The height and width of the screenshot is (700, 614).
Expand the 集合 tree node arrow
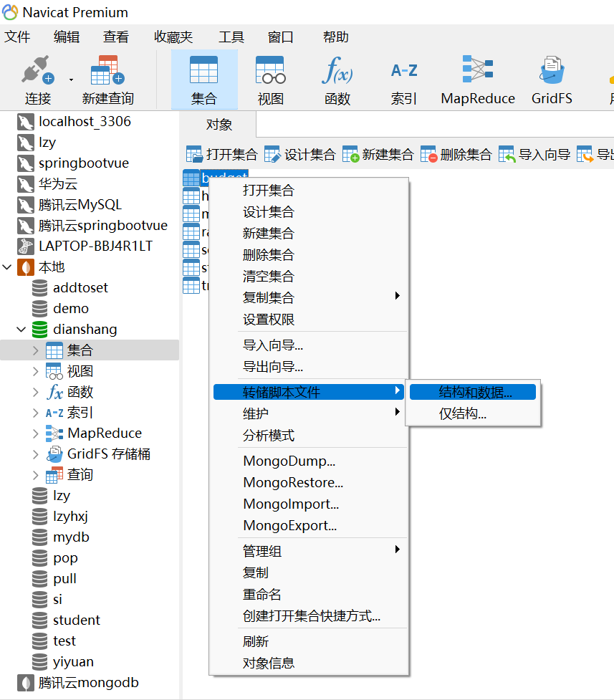(x=36, y=350)
